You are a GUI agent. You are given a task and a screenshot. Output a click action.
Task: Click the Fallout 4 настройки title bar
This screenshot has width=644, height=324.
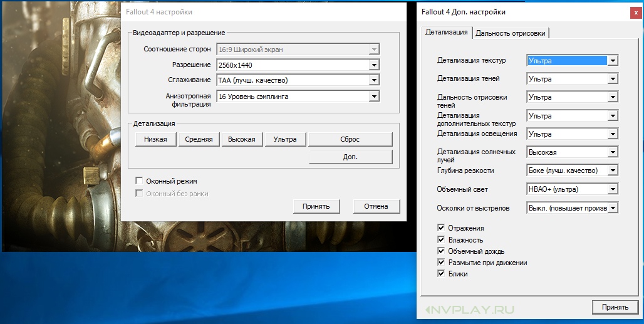(x=263, y=13)
